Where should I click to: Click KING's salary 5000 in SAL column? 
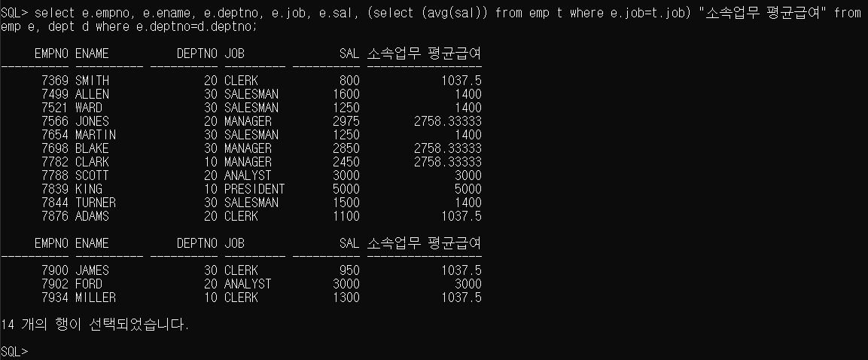click(346, 190)
